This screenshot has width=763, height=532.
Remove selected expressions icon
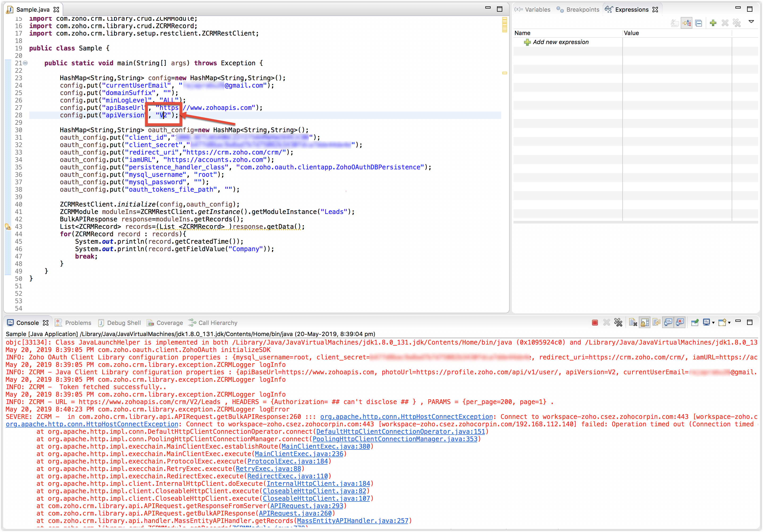(x=725, y=23)
